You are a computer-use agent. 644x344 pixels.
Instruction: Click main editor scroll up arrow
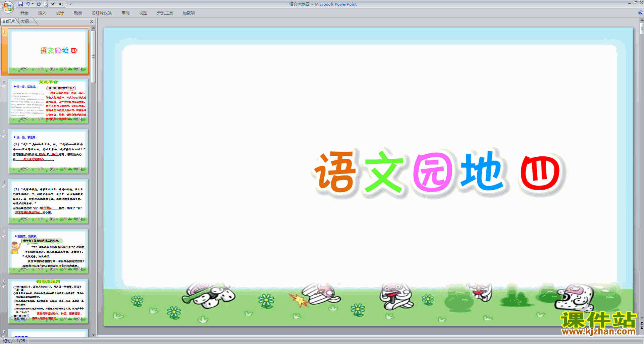point(642,21)
